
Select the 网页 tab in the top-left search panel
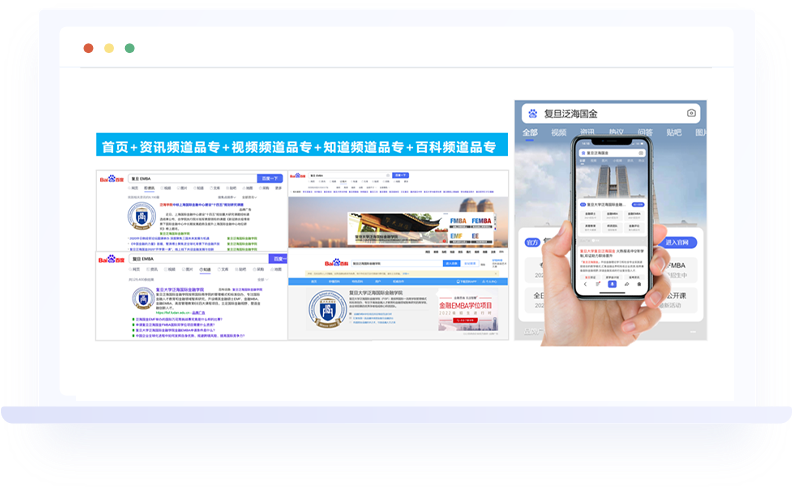click(134, 188)
